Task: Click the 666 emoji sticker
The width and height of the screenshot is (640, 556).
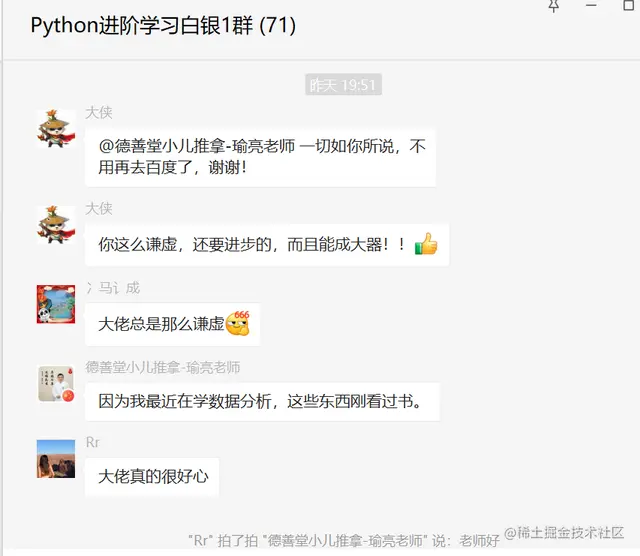Action: click(x=238, y=323)
